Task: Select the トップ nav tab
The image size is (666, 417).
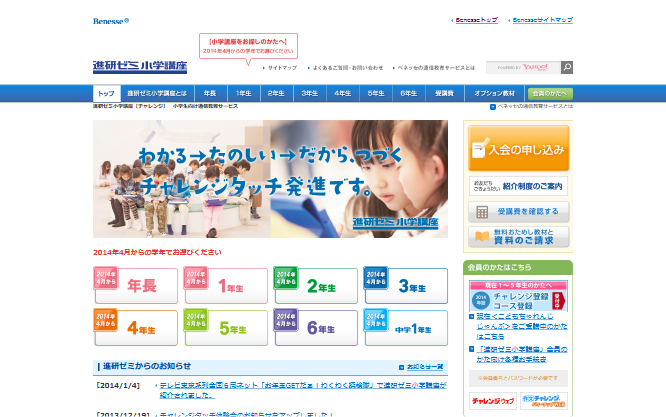Action: pyautogui.click(x=106, y=93)
